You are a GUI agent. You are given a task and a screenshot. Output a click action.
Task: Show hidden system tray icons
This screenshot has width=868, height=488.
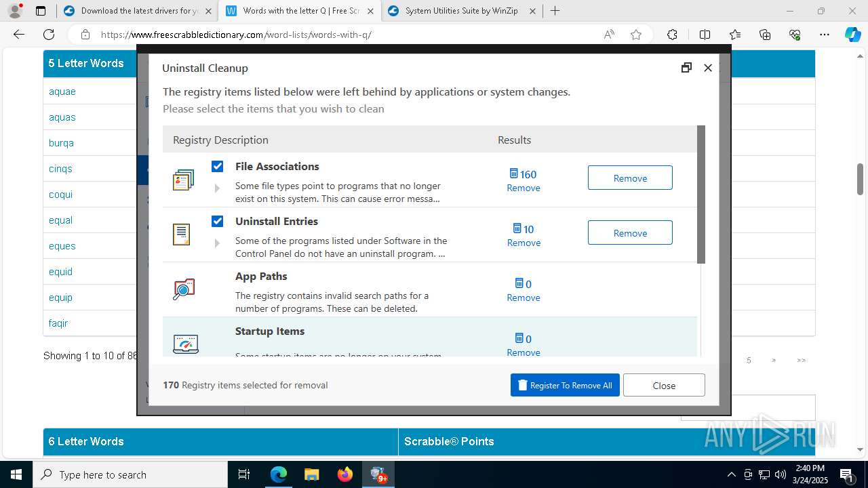731,474
